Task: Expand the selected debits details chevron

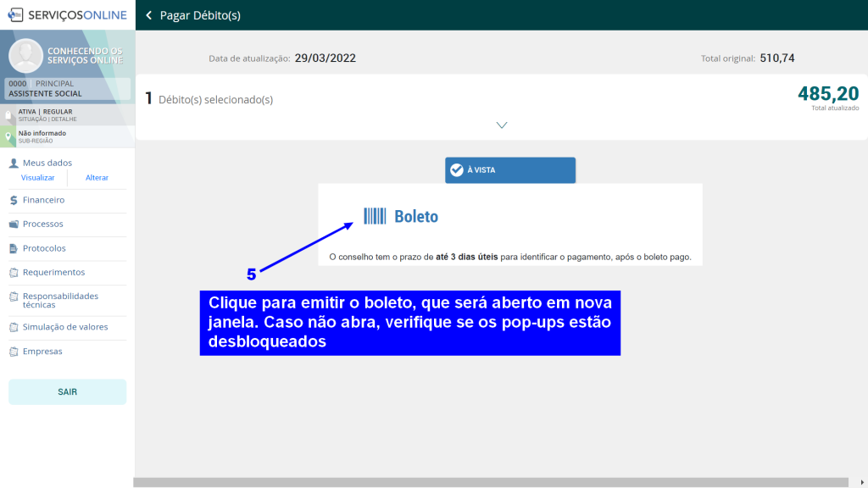Action: pyautogui.click(x=501, y=125)
